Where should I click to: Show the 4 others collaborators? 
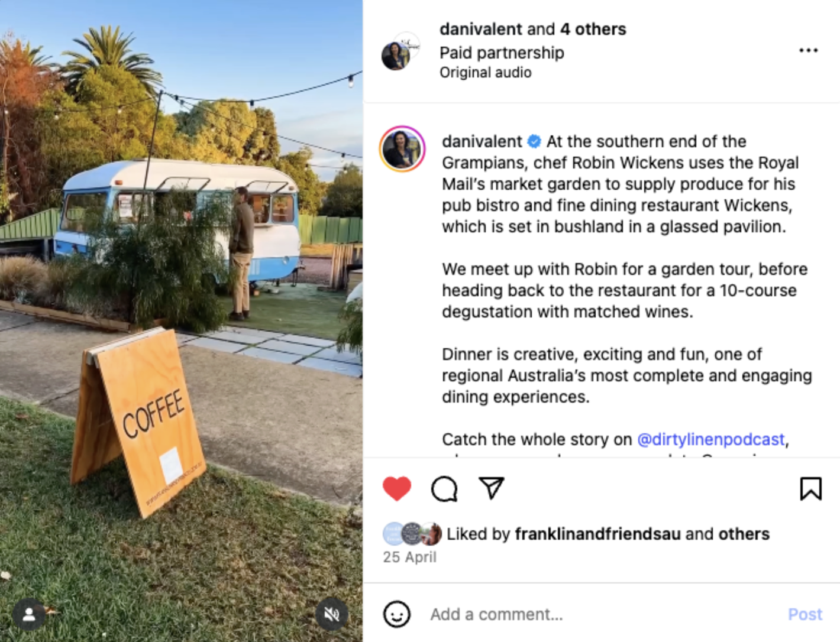click(x=593, y=29)
